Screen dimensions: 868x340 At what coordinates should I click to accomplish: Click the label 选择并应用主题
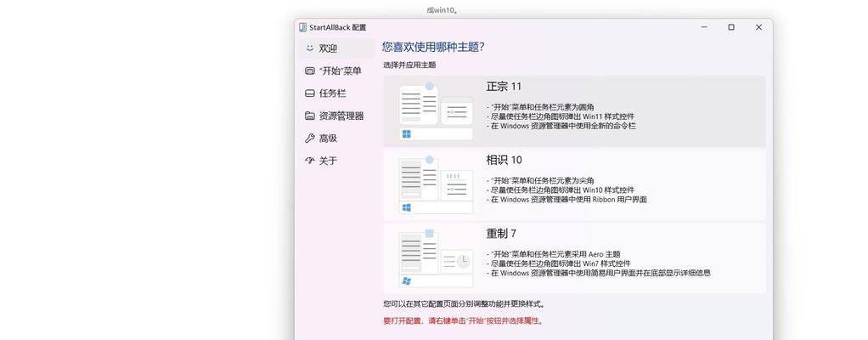point(409,65)
